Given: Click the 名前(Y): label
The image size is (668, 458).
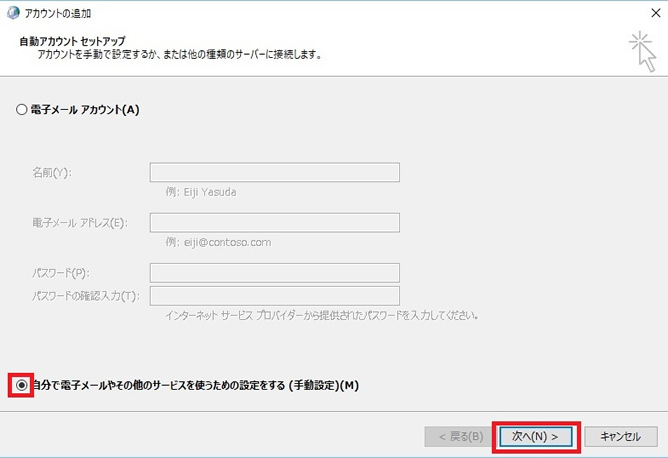Looking at the screenshot, I should coord(52,173).
